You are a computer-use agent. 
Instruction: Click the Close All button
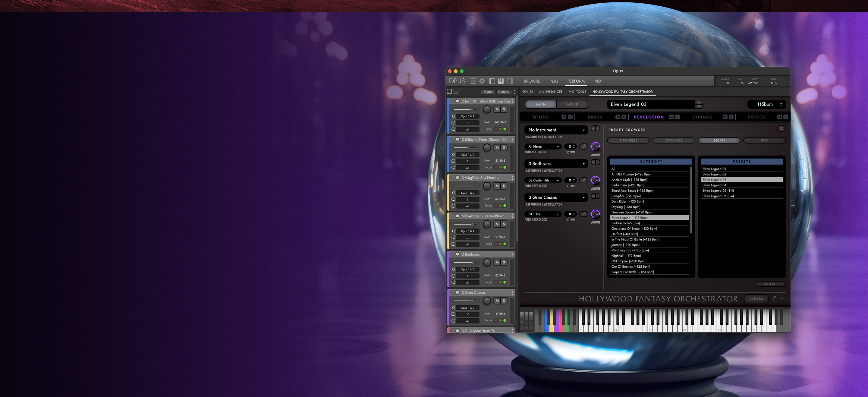(x=504, y=92)
